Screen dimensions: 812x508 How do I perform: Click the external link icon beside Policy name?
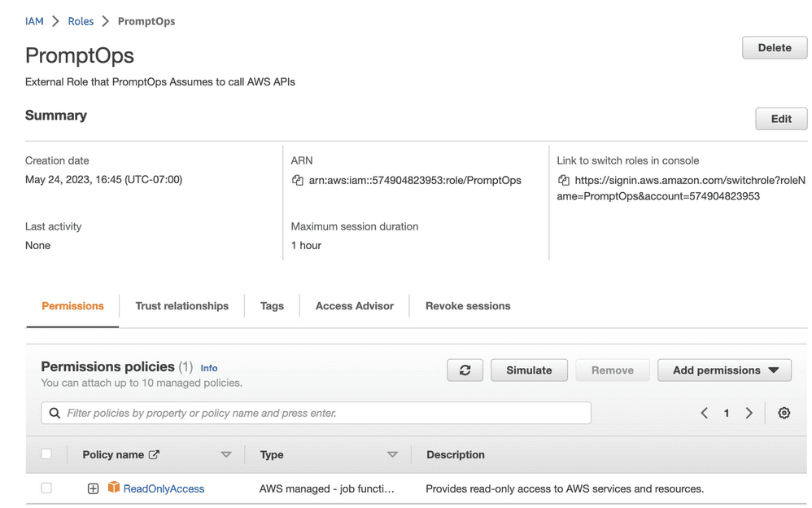point(154,454)
